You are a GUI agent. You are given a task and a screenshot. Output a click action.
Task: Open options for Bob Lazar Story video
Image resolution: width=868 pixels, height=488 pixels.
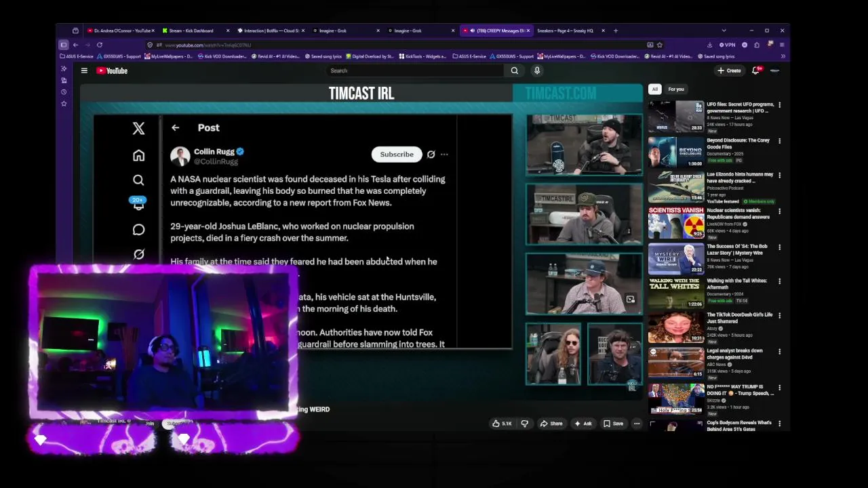click(779, 247)
